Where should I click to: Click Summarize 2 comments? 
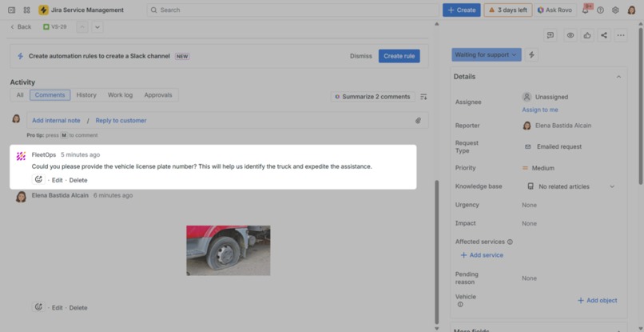click(x=372, y=97)
